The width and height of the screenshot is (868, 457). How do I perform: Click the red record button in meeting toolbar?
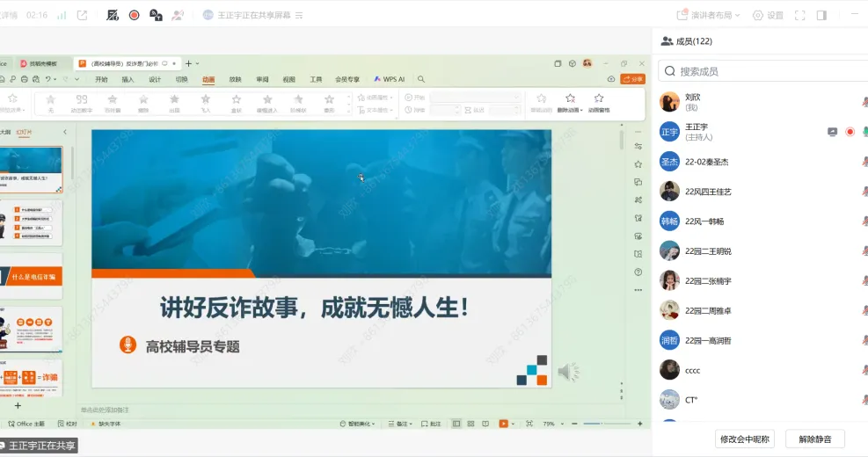click(x=135, y=15)
